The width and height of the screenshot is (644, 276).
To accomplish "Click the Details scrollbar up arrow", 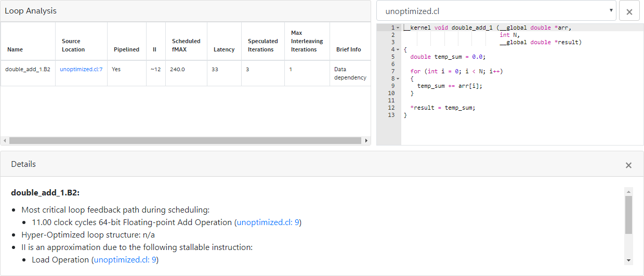I will [x=629, y=191].
